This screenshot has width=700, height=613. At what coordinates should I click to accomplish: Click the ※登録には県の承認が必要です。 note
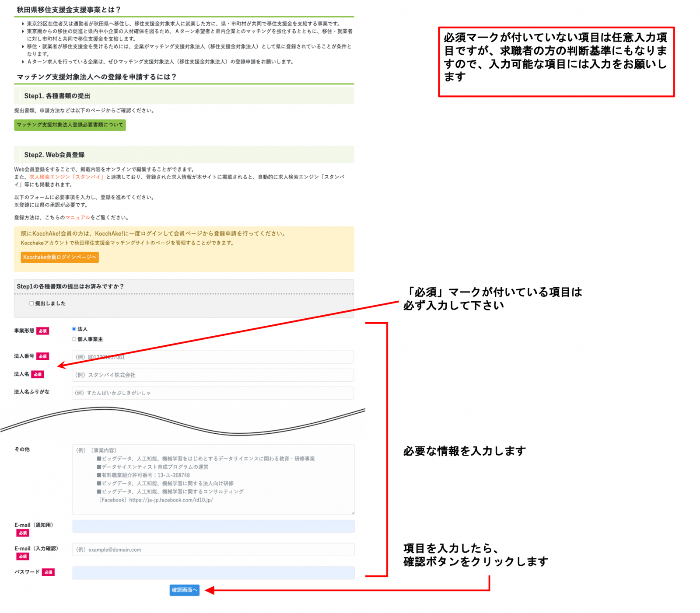point(52,205)
